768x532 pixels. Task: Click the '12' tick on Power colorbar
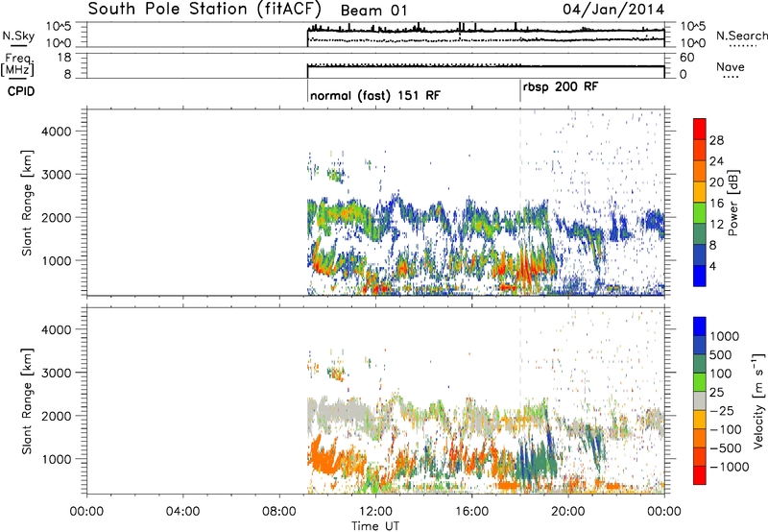716,224
